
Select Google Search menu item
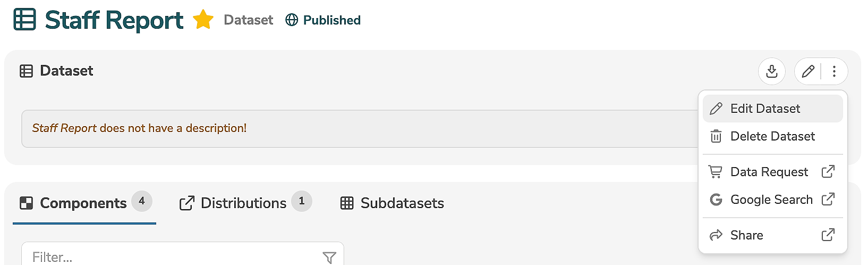pos(771,200)
